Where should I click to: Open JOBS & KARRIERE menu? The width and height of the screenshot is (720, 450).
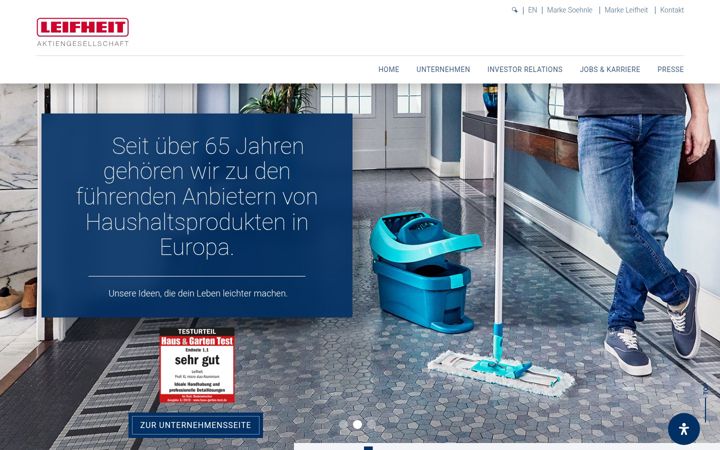[610, 69]
